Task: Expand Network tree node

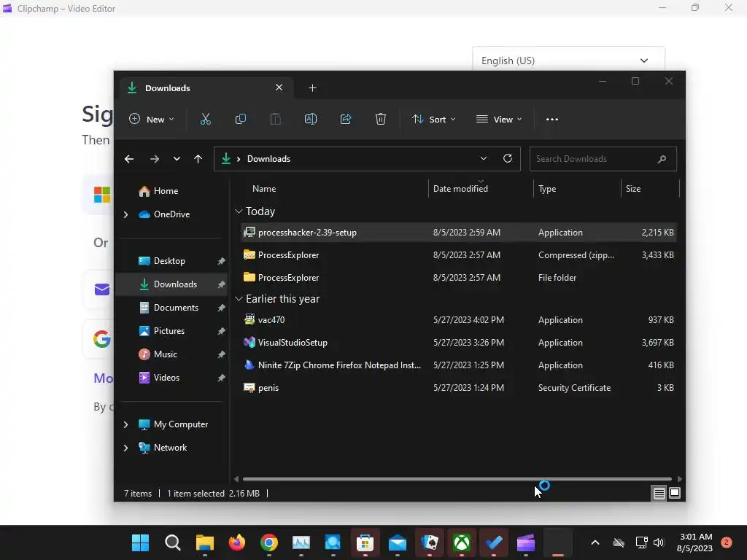Action: coord(125,448)
